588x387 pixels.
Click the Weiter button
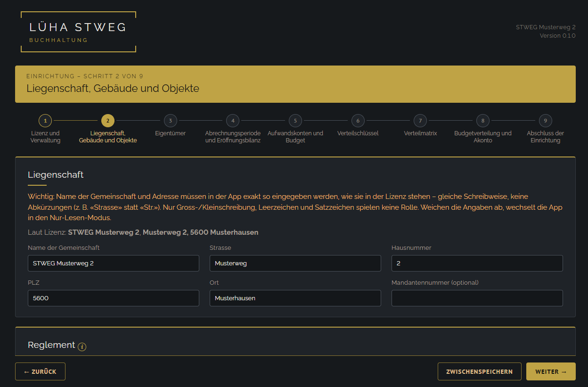(x=551, y=371)
